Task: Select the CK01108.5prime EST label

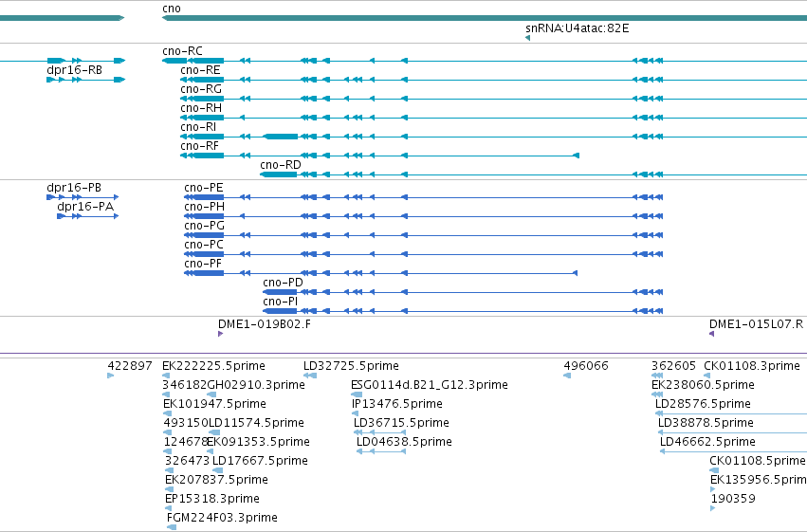Action: 758,462
